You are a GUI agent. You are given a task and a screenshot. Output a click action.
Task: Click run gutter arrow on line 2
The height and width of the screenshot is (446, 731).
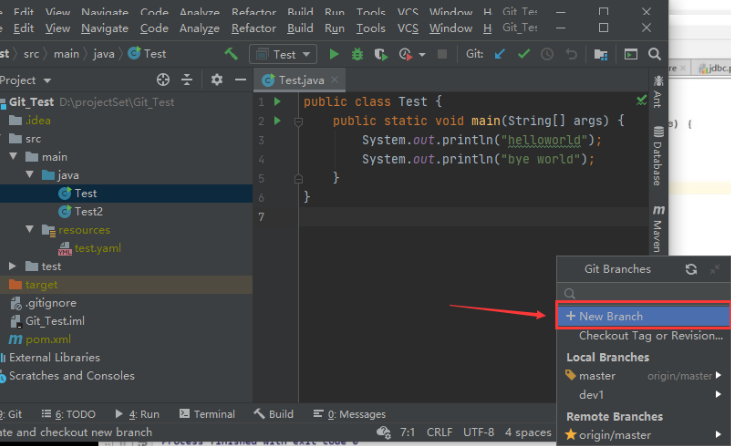tap(277, 121)
